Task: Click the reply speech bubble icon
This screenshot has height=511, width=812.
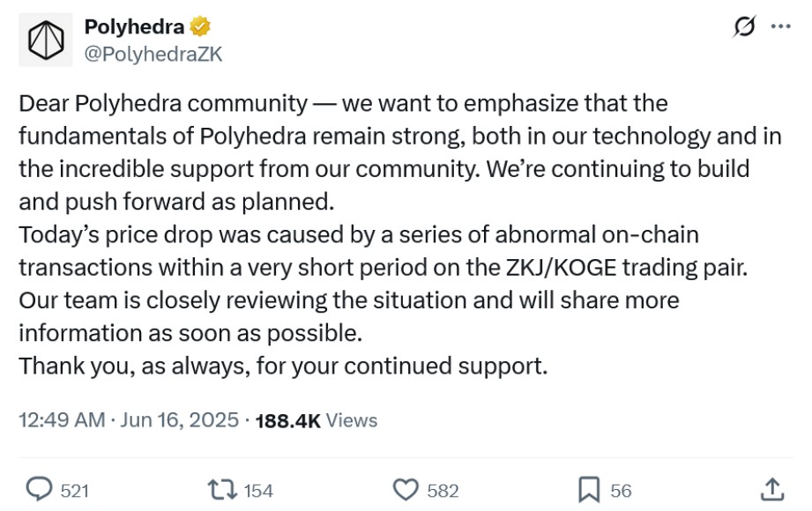Action: [x=39, y=489]
